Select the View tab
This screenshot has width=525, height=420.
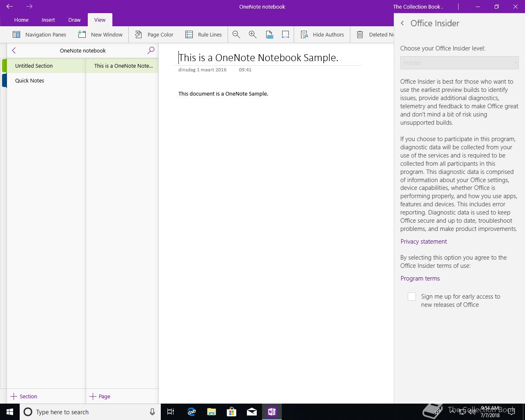(100, 20)
